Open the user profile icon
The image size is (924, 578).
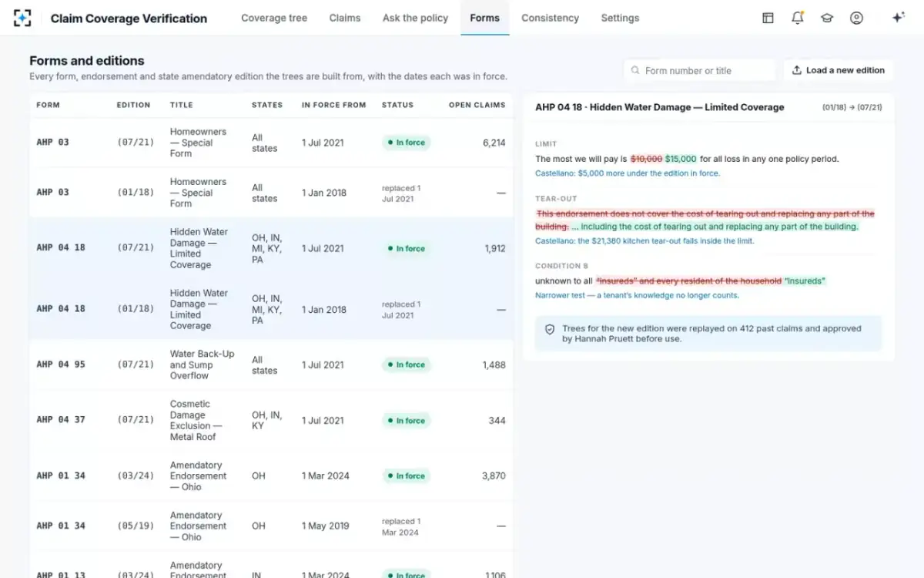click(856, 18)
